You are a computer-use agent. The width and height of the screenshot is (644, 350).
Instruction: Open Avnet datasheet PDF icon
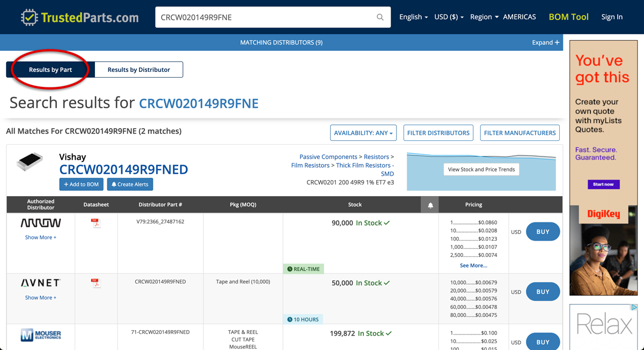click(x=96, y=283)
